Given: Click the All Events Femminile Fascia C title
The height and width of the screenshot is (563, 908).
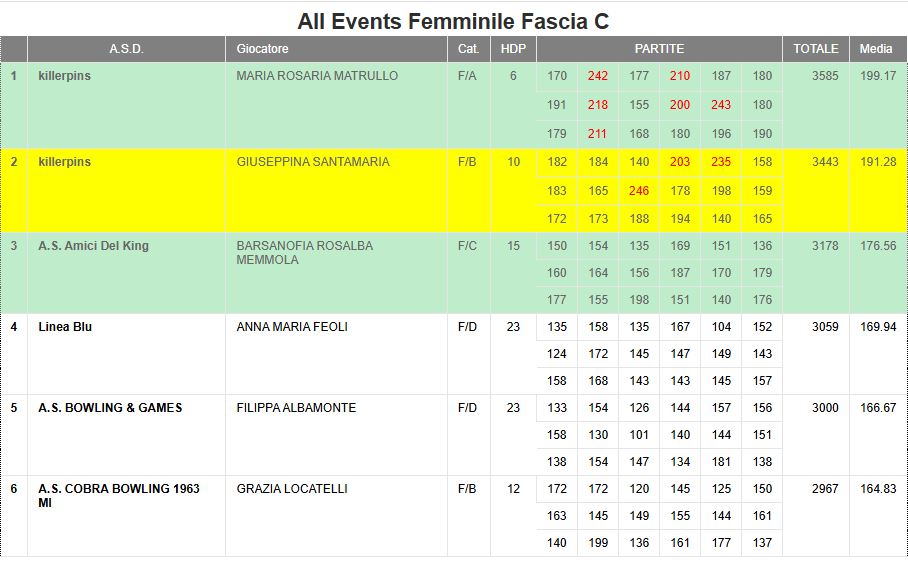Looking at the screenshot, I should click(453, 21).
